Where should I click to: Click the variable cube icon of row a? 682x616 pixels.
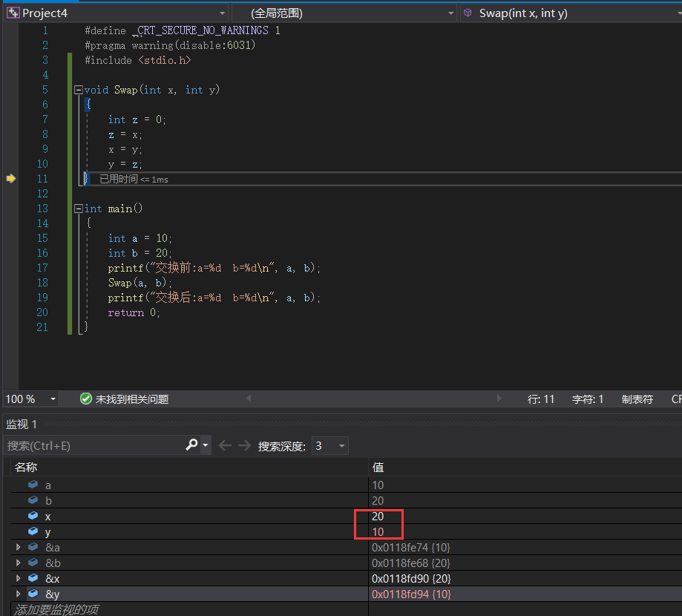33,484
